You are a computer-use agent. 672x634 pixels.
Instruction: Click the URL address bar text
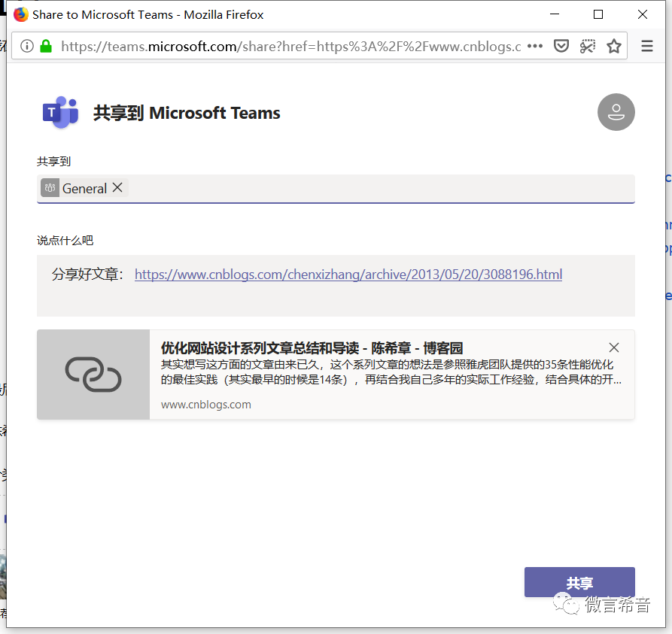pyautogui.click(x=290, y=46)
